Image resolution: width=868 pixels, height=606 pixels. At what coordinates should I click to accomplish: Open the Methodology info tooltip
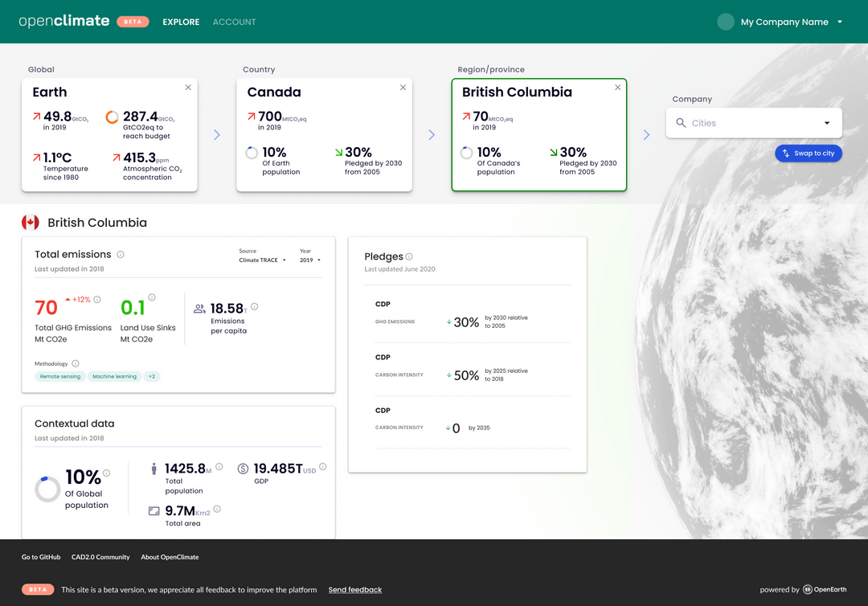(75, 363)
